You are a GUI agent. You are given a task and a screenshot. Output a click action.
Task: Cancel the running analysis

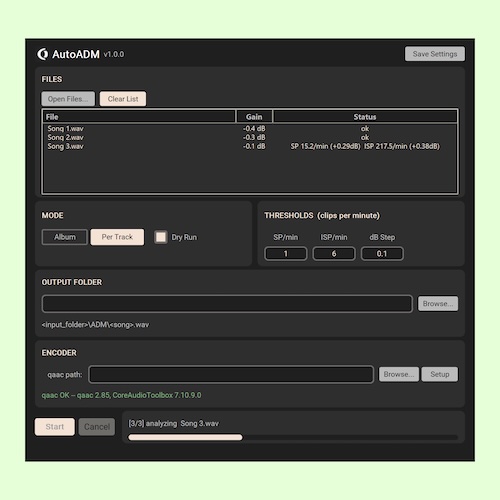[97, 427]
